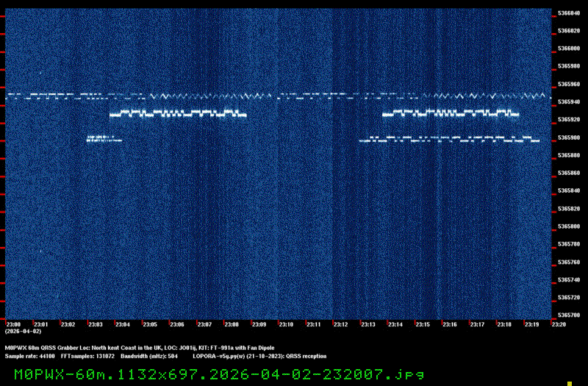Image resolution: width=588 pixels, height=386 pixels.
Task: Select the 5365980 frequency label
Action: coord(569,66)
